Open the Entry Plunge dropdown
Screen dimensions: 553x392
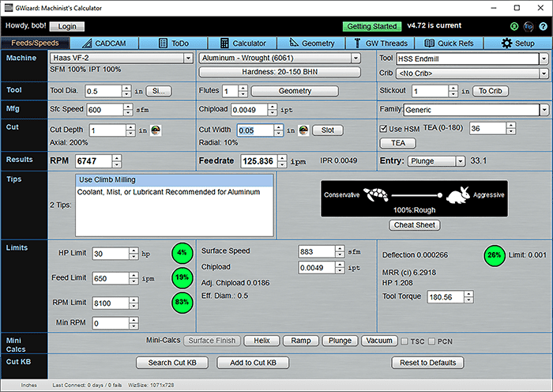click(461, 161)
